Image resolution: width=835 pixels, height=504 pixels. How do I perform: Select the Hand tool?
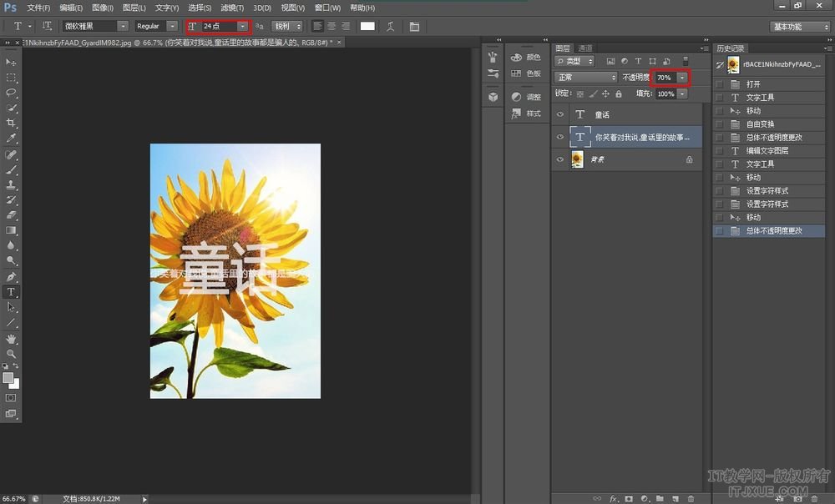11,339
